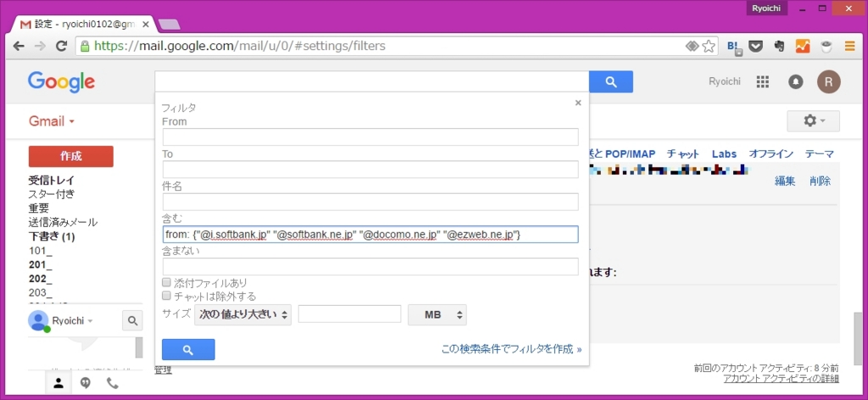Image resolution: width=868 pixels, height=400 pixels.
Task: Open アカウント アクティビティの詳細 link
Action: (781, 379)
